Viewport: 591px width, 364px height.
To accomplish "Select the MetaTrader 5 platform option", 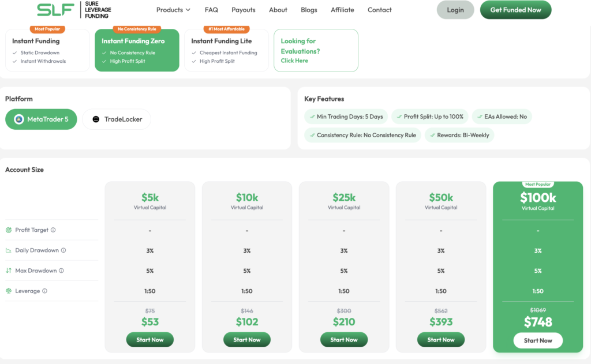I will pyautogui.click(x=40, y=119).
